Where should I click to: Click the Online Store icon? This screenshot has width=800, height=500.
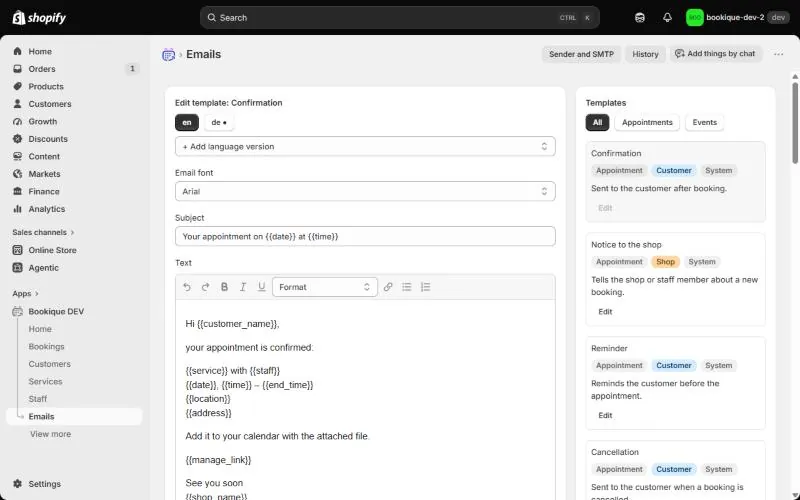click(18, 250)
